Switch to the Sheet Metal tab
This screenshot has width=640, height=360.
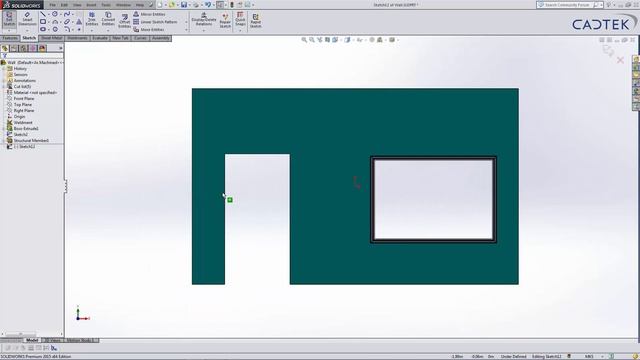click(51, 38)
